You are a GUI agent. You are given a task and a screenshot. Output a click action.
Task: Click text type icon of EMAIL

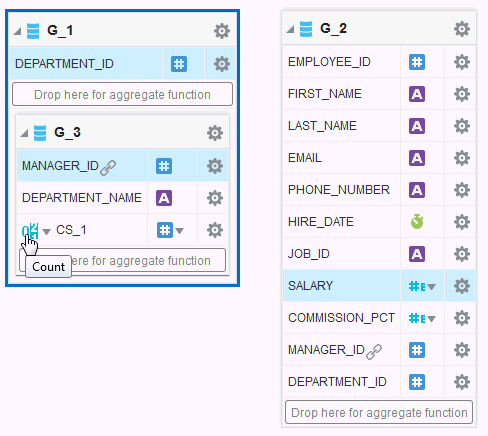tap(417, 158)
